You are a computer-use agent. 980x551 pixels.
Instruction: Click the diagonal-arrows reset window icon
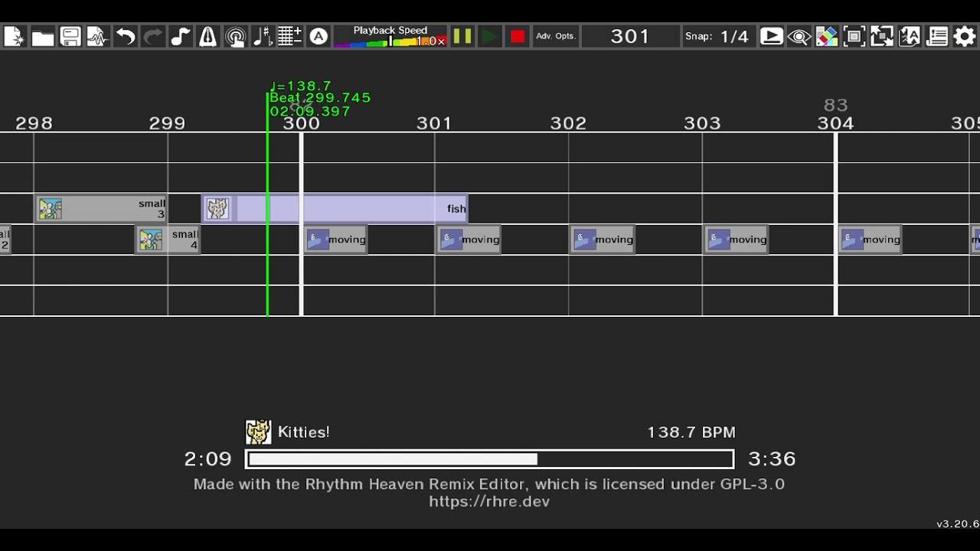(x=882, y=37)
